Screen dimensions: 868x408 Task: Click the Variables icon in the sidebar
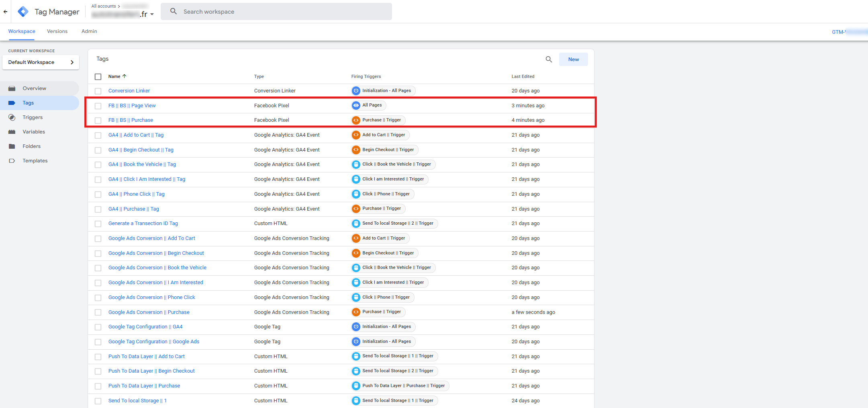click(x=12, y=132)
